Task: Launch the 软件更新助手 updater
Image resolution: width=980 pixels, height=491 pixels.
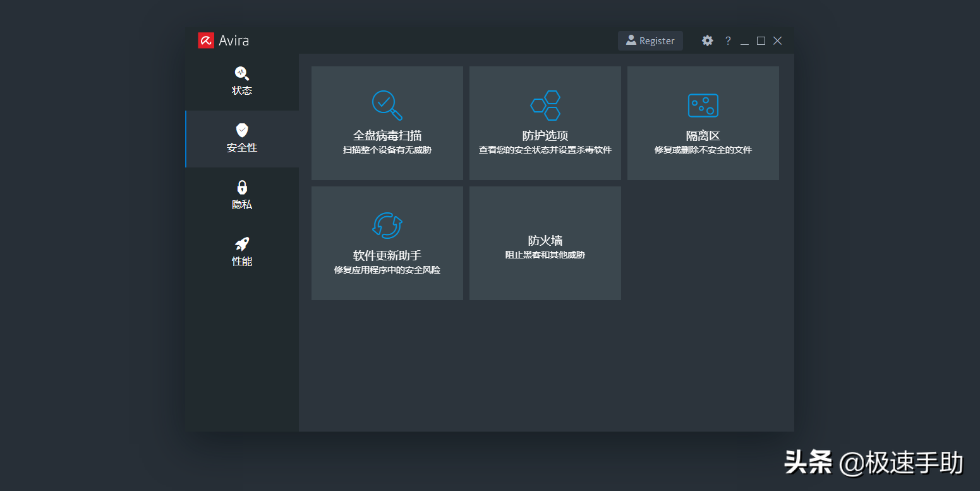Action: [387, 243]
